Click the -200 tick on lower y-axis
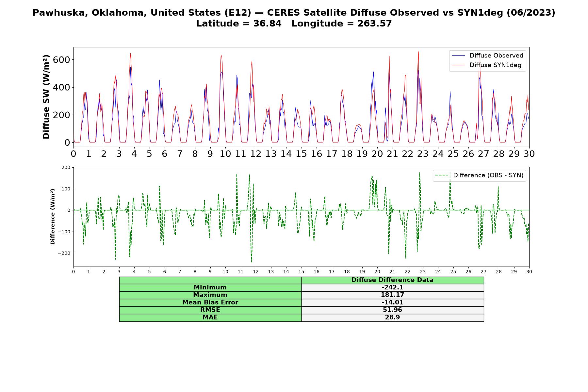 click(x=64, y=253)
